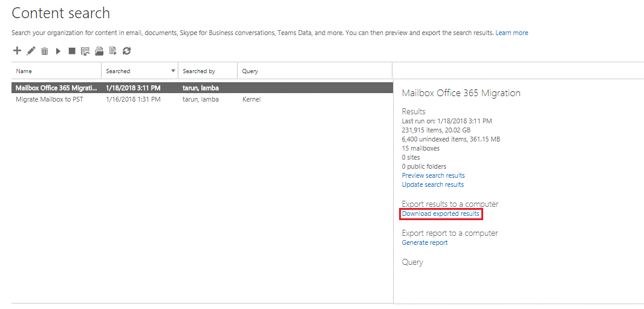Click the '15 mailboxes' result text
This screenshot has width=644, height=309.
pyautogui.click(x=421, y=148)
